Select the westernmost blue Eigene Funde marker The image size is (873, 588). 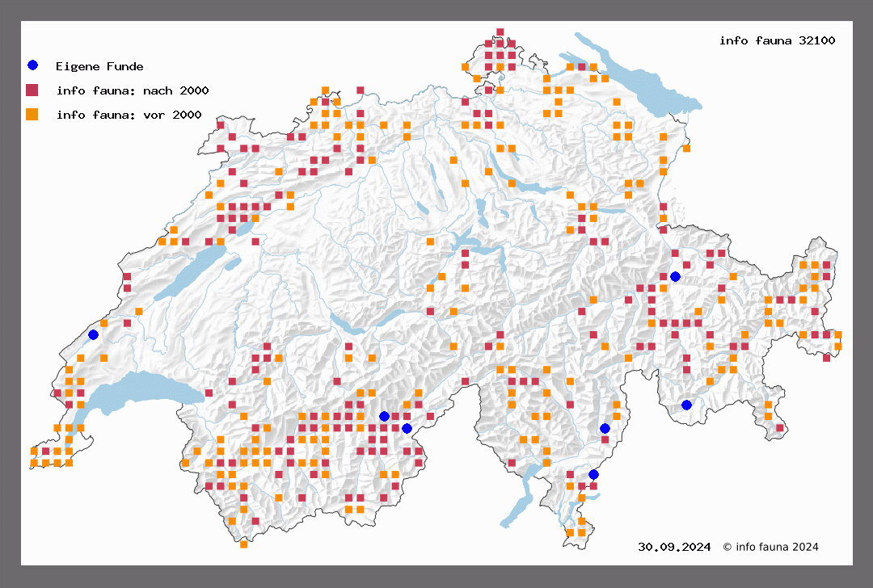(x=93, y=334)
